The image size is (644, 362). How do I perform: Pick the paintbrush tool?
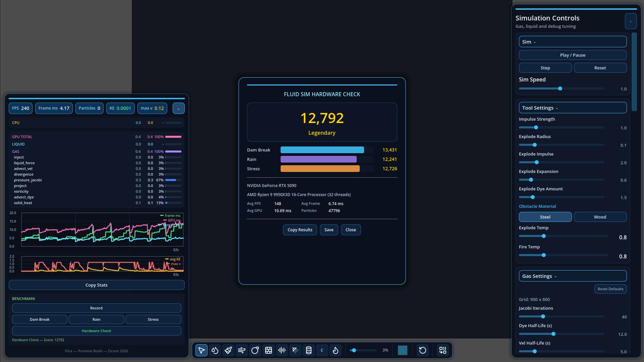coord(228,350)
